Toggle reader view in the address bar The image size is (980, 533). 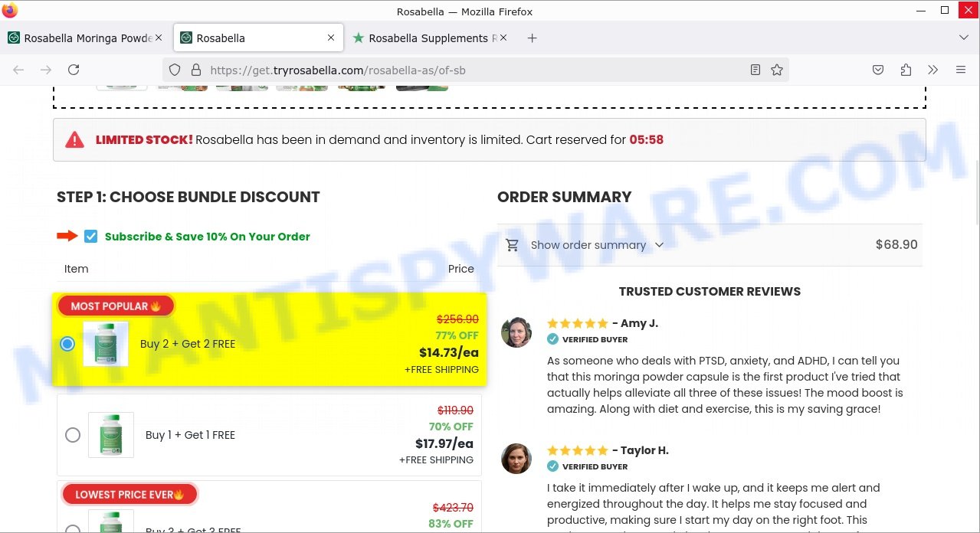755,70
